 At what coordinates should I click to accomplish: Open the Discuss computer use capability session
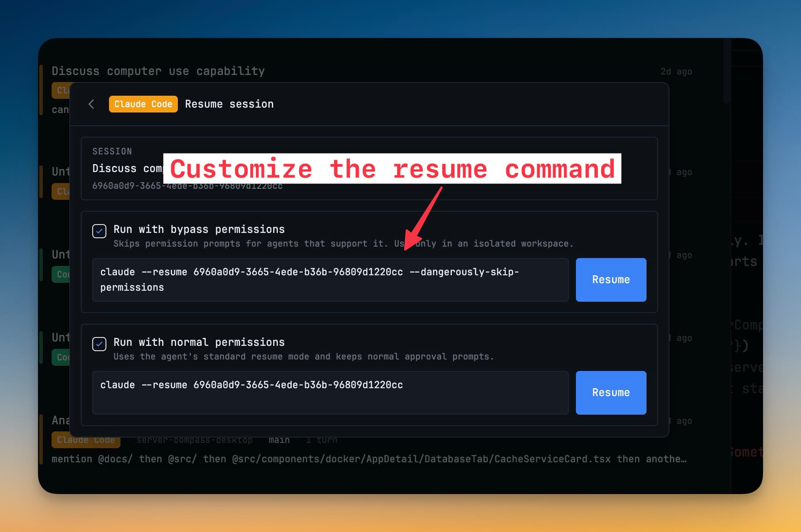(x=158, y=71)
